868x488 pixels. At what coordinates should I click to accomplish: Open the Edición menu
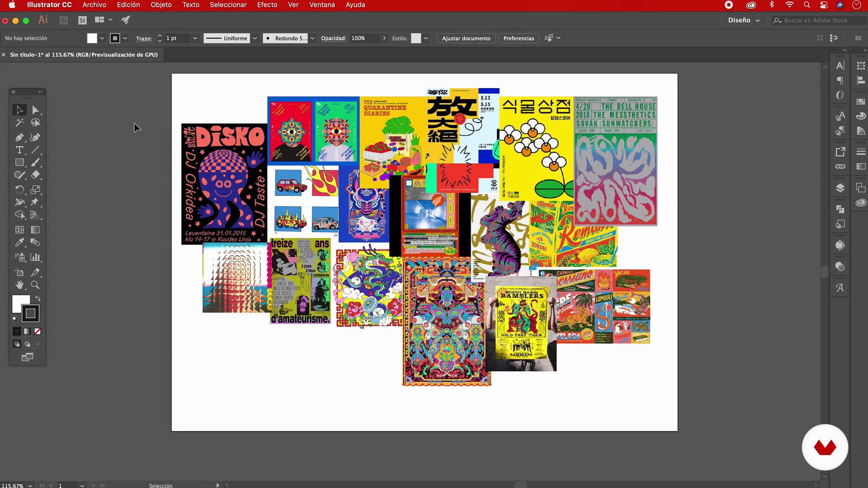coord(128,5)
